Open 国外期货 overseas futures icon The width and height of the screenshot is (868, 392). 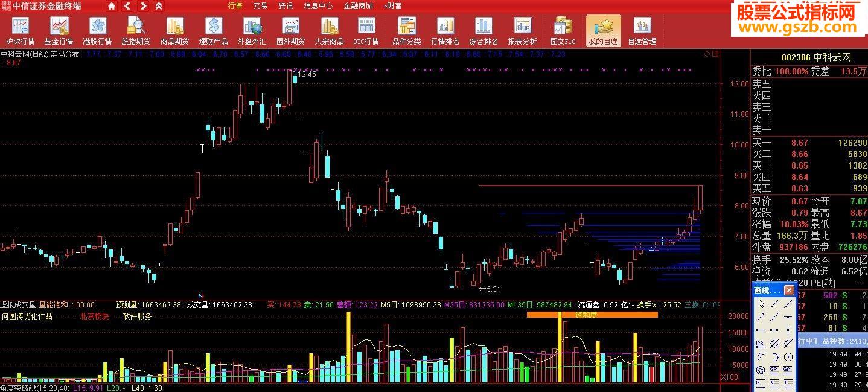290,30
